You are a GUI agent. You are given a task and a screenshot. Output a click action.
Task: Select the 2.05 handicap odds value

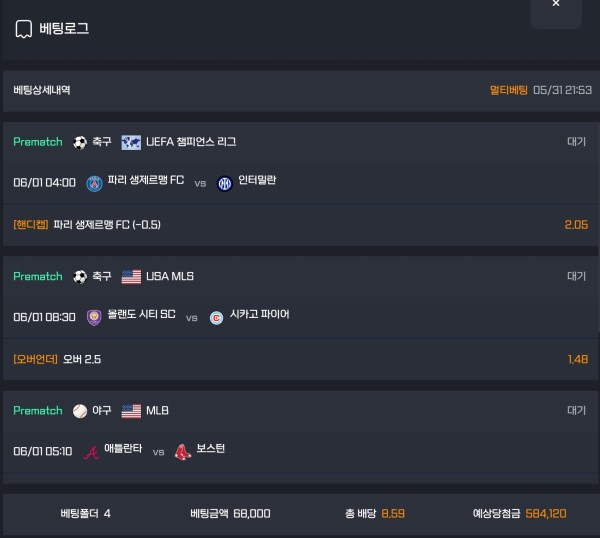click(576, 225)
